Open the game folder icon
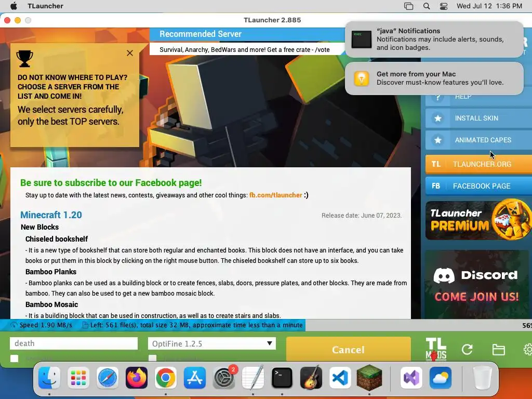 tap(498, 350)
